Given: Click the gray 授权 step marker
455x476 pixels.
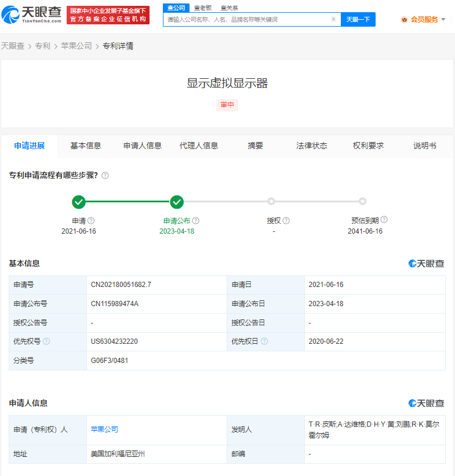Looking at the screenshot, I should (271, 201).
